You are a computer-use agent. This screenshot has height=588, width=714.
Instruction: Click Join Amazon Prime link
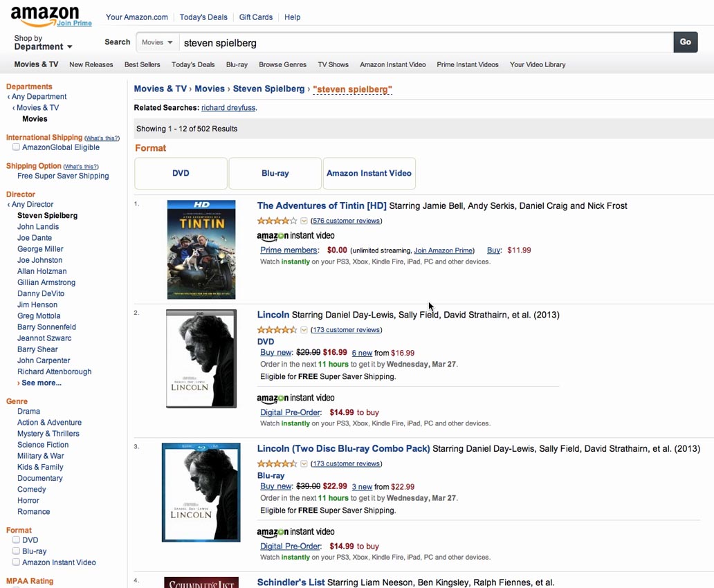pos(443,250)
